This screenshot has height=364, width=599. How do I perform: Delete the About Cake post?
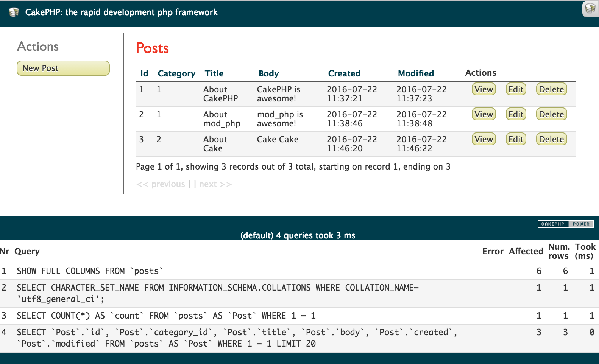(x=552, y=139)
